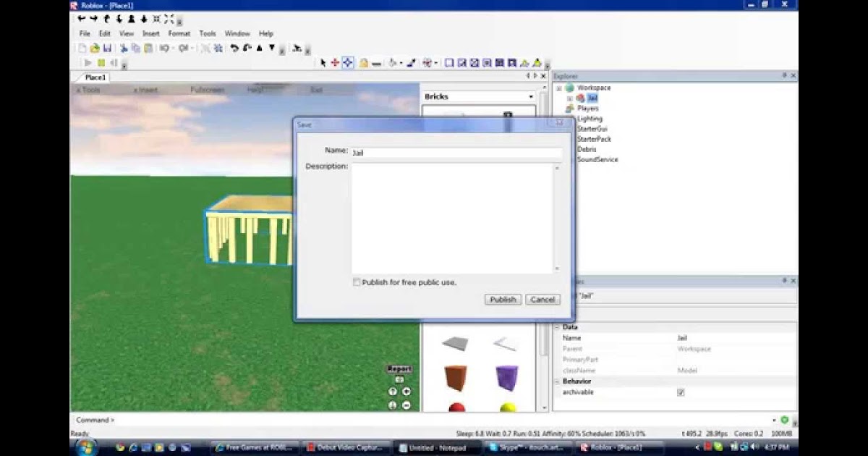Select the Jail model in Explorer

pos(592,98)
